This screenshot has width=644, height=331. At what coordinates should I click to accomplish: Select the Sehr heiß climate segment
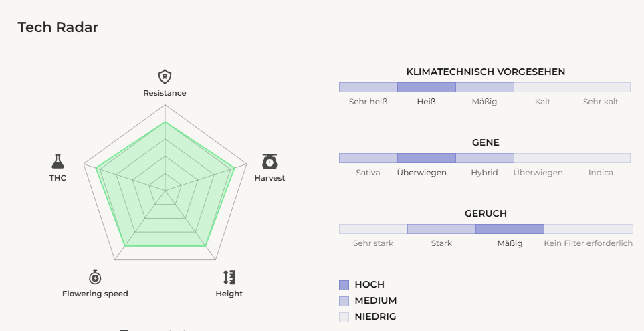[368, 87]
